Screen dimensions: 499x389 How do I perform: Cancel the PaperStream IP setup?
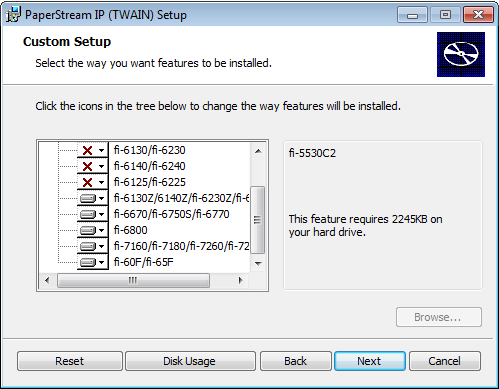(x=445, y=361)
